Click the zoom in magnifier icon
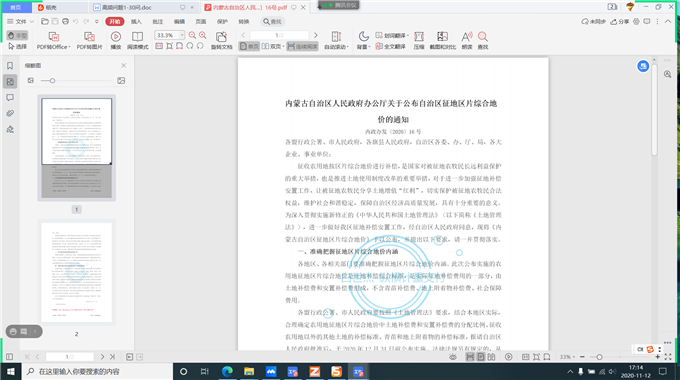Screen dimensions: 680x380 [203, 35]
